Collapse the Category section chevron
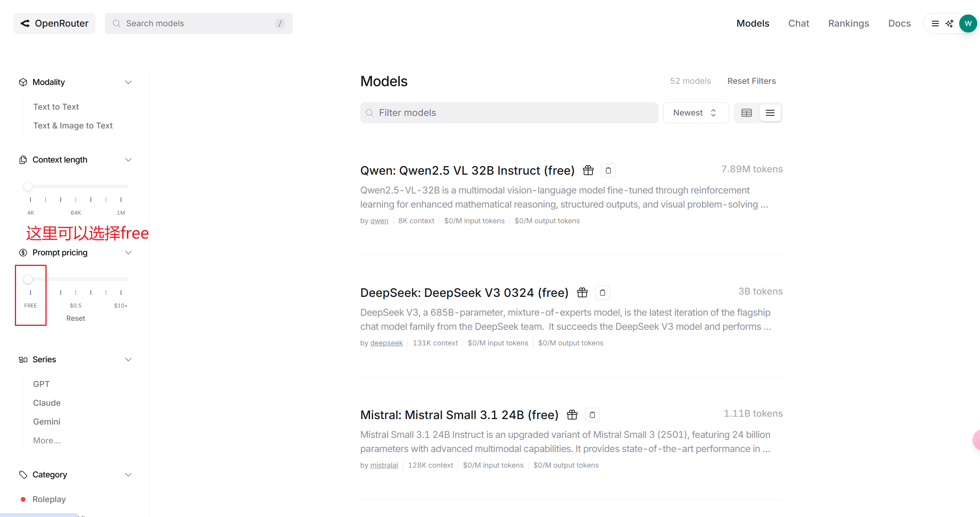This screenshot has height=517, width=980. tap(128, 475)
